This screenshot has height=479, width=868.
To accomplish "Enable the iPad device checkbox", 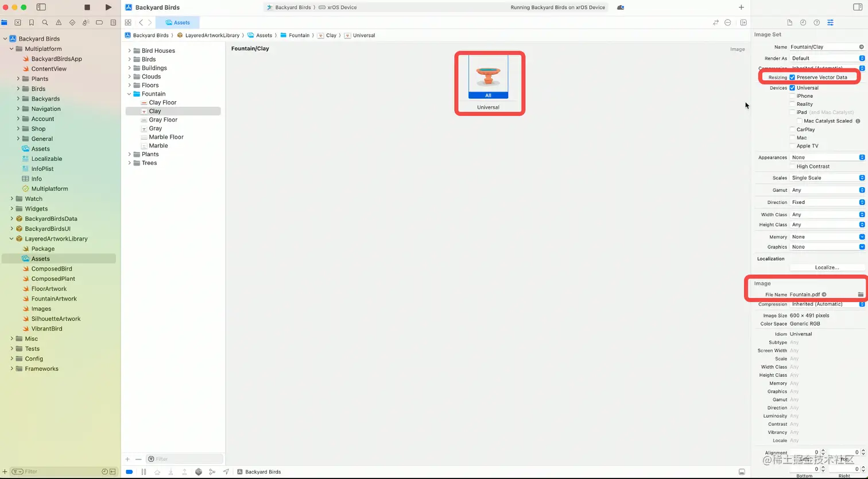I will pos(792,112).
